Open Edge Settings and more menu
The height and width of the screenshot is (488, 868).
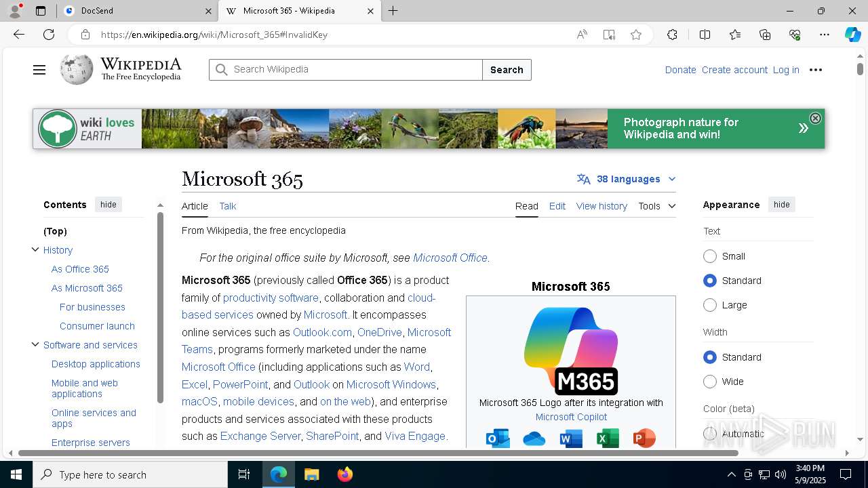click(825, 35)
